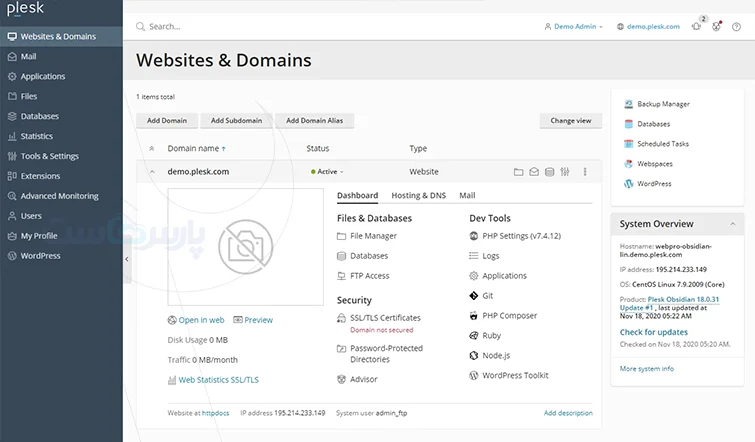Click the search magnifier icon
This screenshot has height=442, width=755.
click(140, 26)
